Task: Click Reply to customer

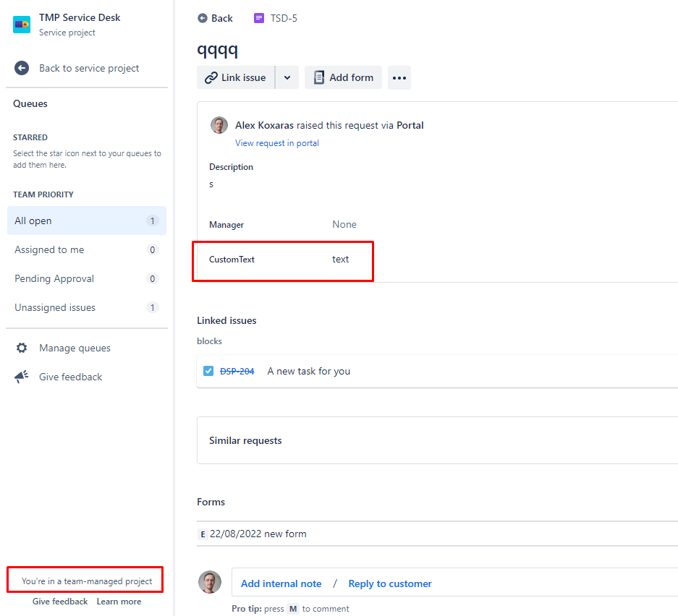Action: tap(390, 583)
